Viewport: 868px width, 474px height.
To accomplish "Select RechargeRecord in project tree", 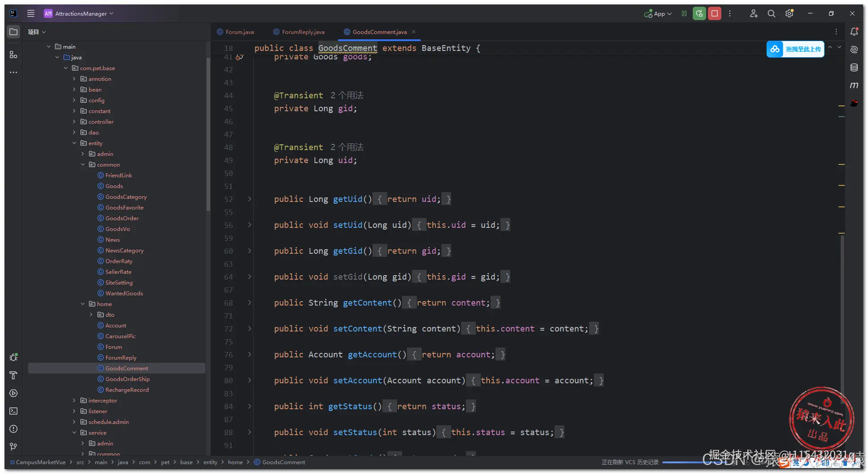I will [x=123, y=390].
